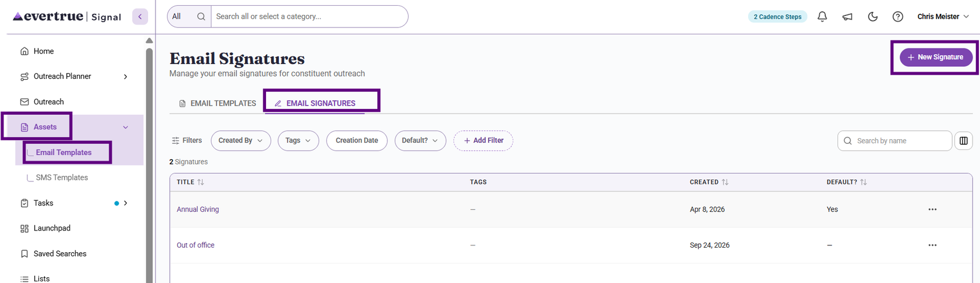Click the Search by name field
Viewport: 980px width, 283px height.
pos(895,140)
